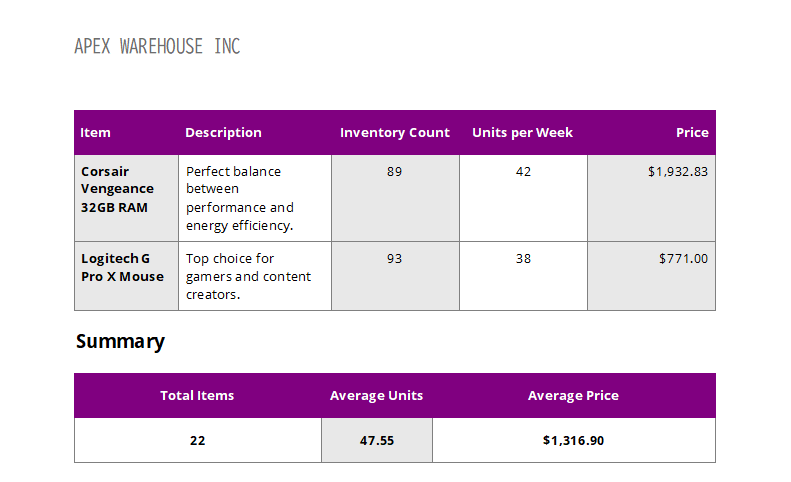
Task: Click the Total Items value 22
Action: [197, 440]
